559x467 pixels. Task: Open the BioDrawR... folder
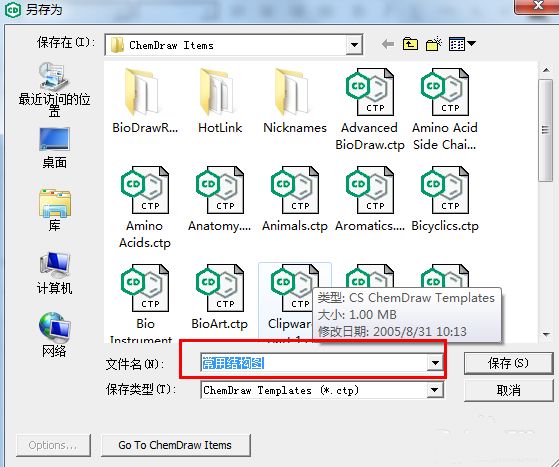[144, 102]
